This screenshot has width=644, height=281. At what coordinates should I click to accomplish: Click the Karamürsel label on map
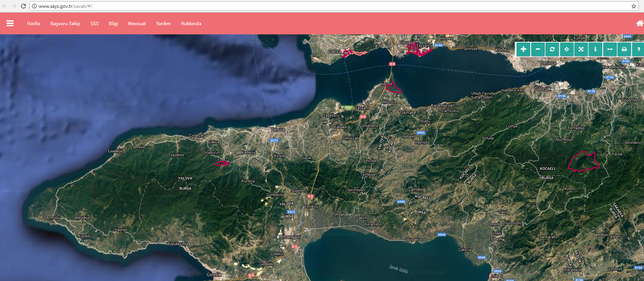[x=442, y=105]
